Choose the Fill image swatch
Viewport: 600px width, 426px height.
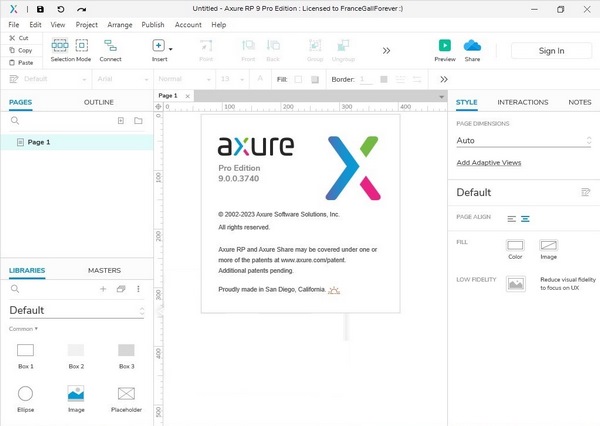coord(315,79)
